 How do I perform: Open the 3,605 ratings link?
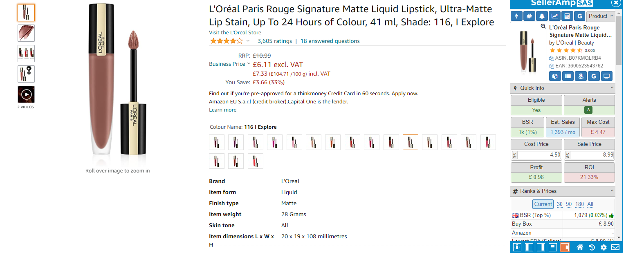(274, 41)
